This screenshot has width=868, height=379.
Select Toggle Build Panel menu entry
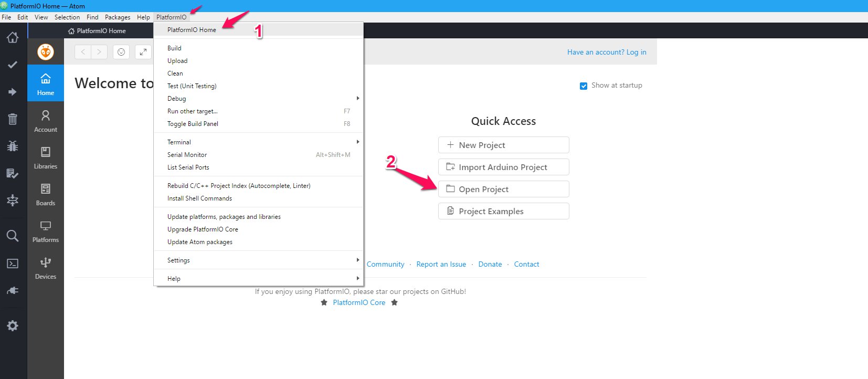tap(258, 124)
